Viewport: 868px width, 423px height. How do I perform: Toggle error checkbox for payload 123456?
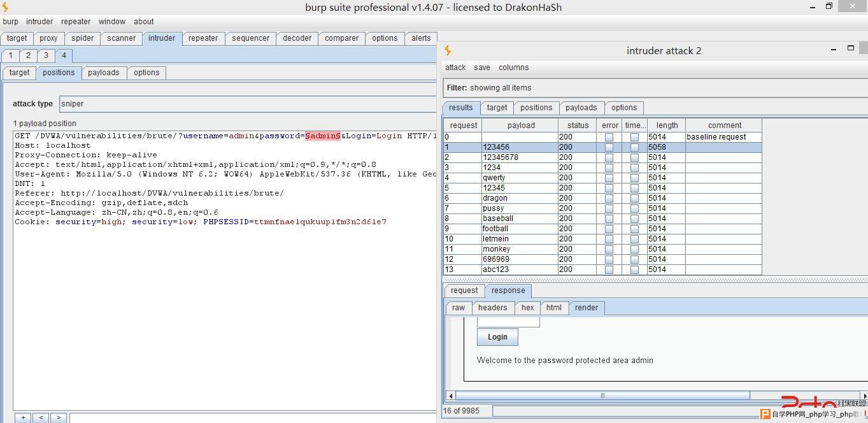click(609, 147)
